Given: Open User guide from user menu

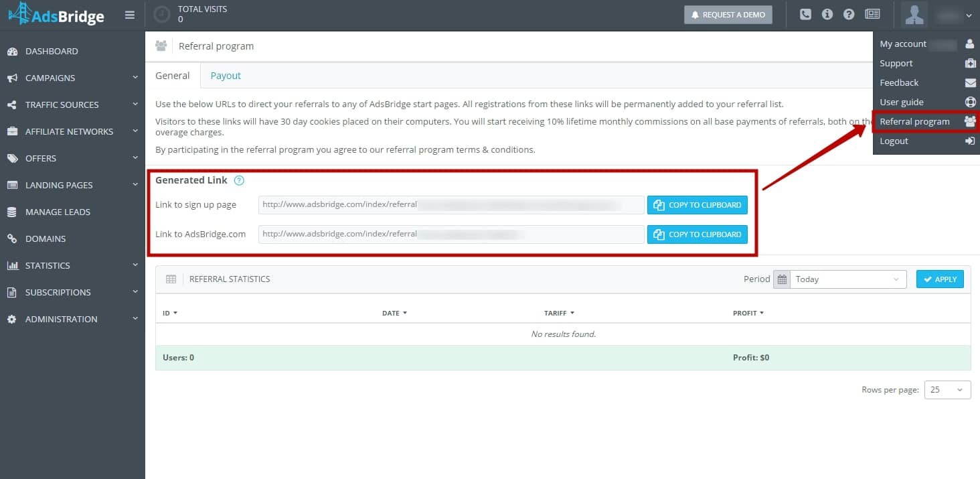Looking at the screenshot, I should pos(926,102).
